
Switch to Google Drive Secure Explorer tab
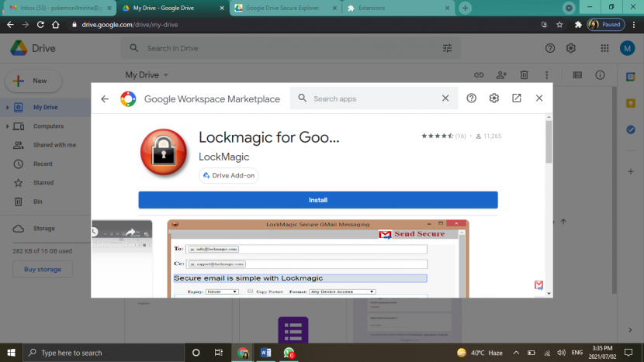[x=286, y=8]
